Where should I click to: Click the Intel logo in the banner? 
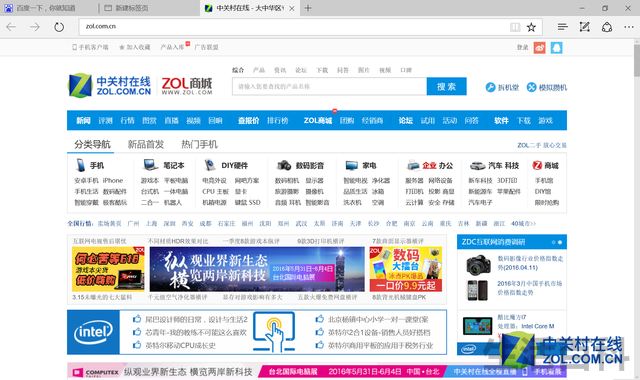click(93, 332)
